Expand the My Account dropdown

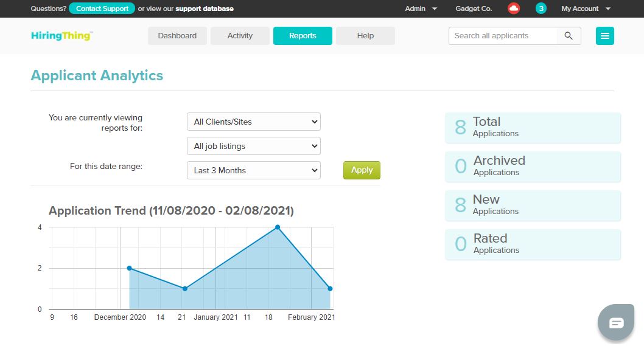[586, 9]
